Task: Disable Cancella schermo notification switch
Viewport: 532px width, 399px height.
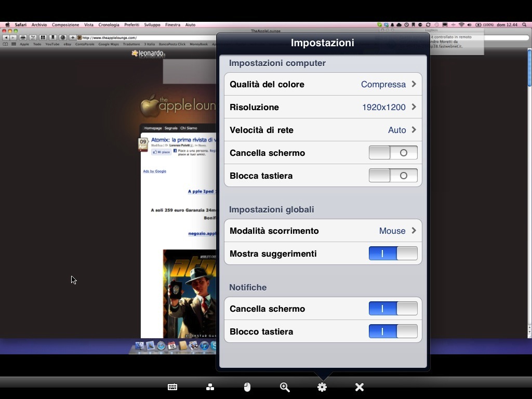Action: pyautogui.click(x=393, y=309)
